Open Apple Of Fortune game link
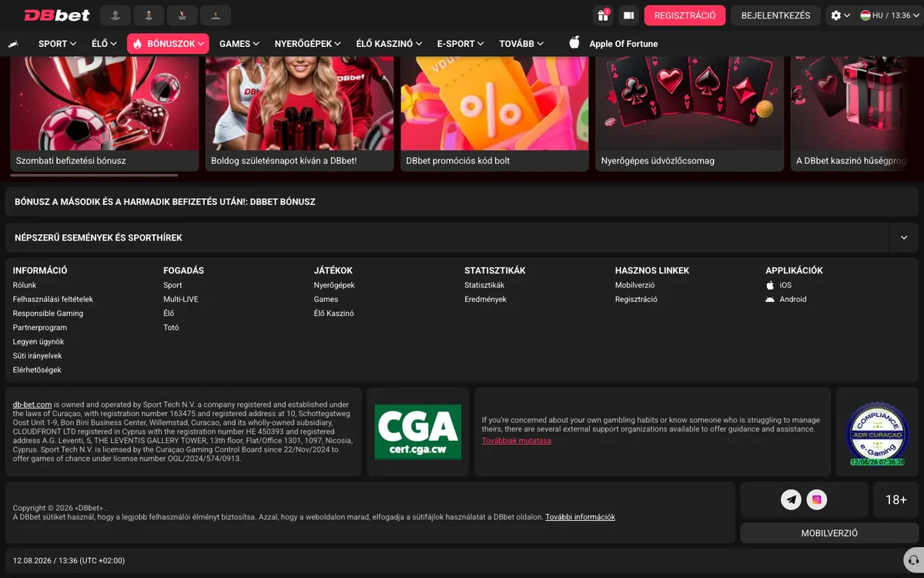The image size is (924, 578). tap(623, 44)
